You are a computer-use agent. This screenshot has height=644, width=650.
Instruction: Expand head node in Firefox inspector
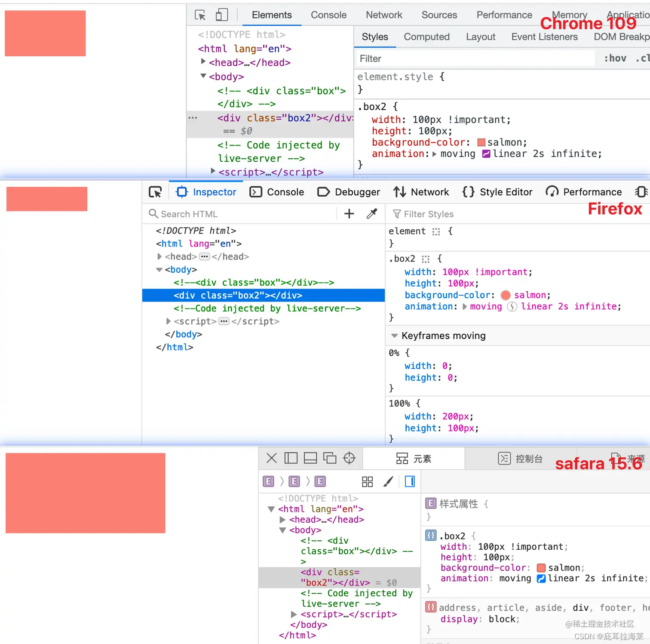159,256
